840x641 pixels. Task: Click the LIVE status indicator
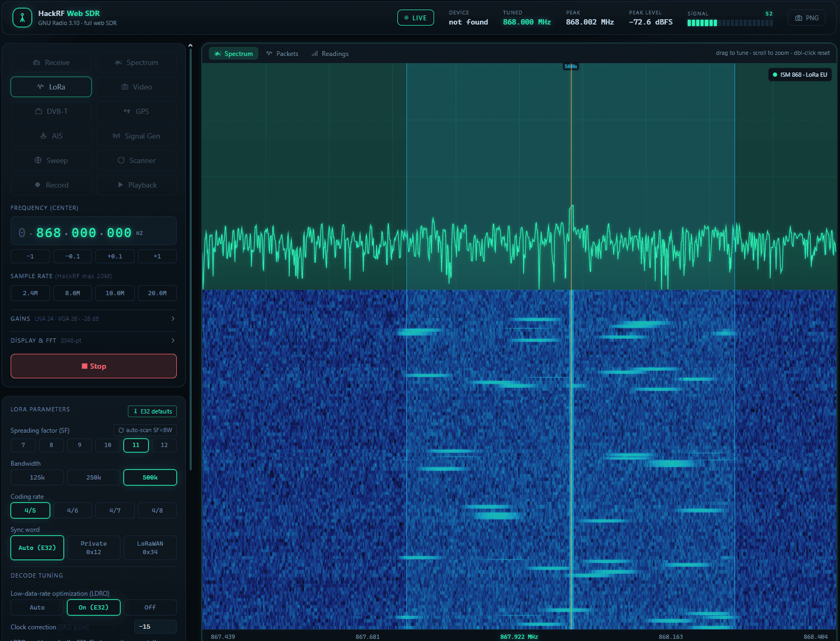coord(415,18)
